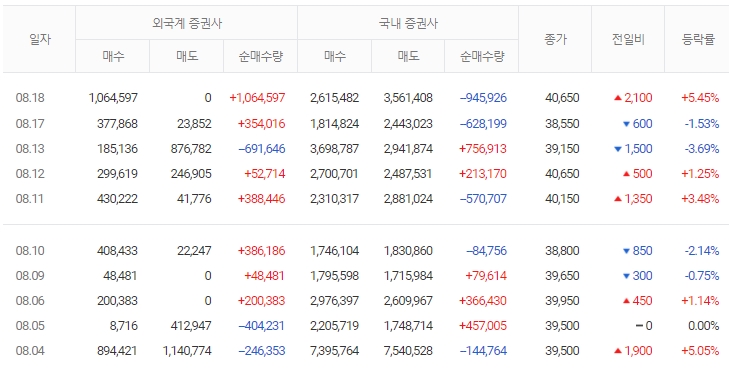
Task: Click domestic net volume +756,913
Action: 483,149
